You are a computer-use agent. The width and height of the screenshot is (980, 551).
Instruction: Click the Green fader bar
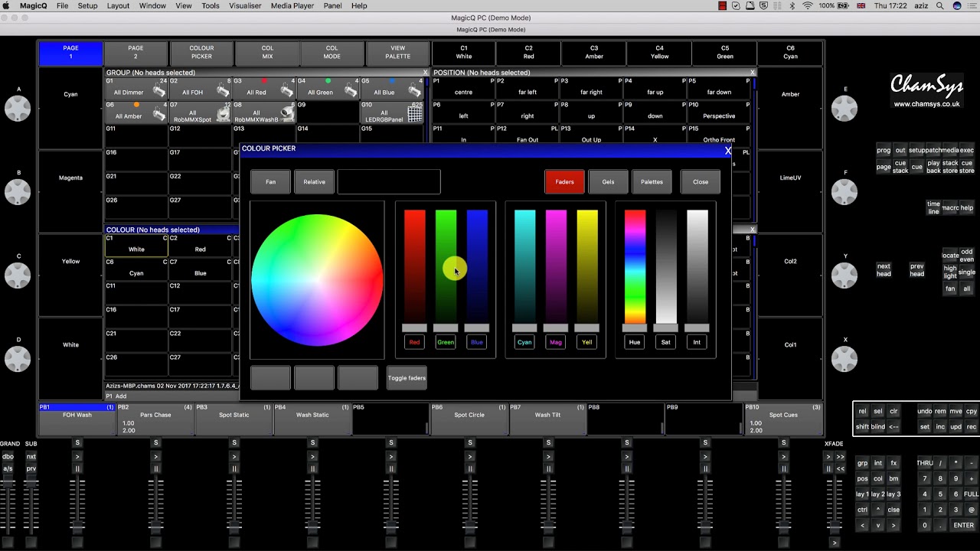click(x=446, y=266)
